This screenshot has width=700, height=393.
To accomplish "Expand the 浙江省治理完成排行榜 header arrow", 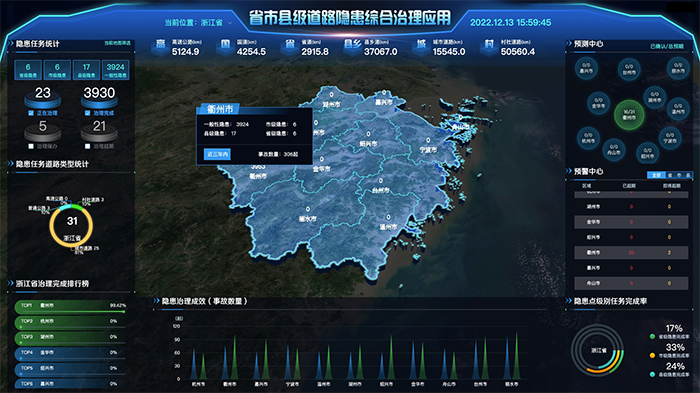I will pyautogui.click(x=11, y=283).
